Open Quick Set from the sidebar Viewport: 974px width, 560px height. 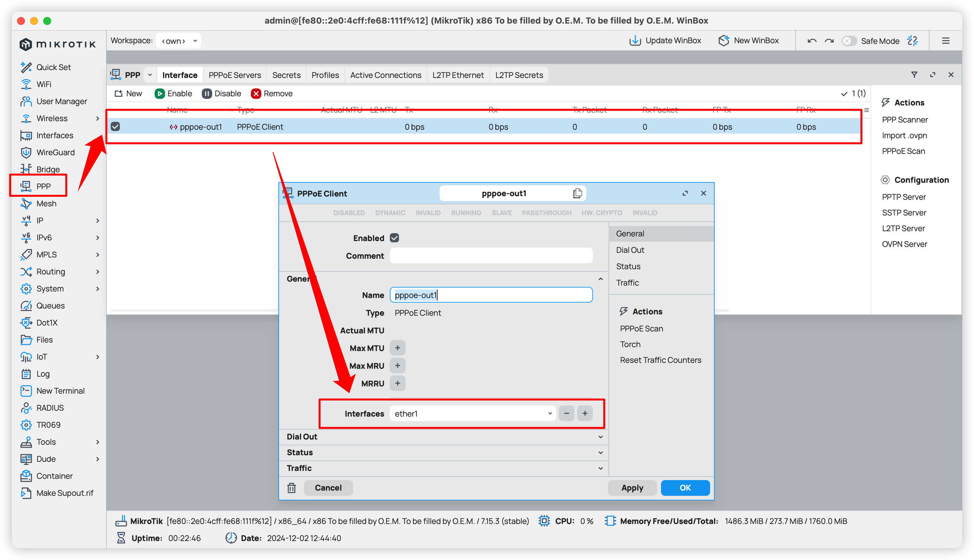coord(53,67)
